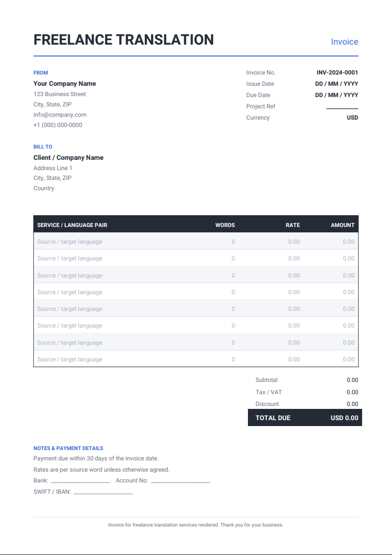This screenshot has height=555, width=392.
Task: Click the WORDS column header
Action: point(225,225)
